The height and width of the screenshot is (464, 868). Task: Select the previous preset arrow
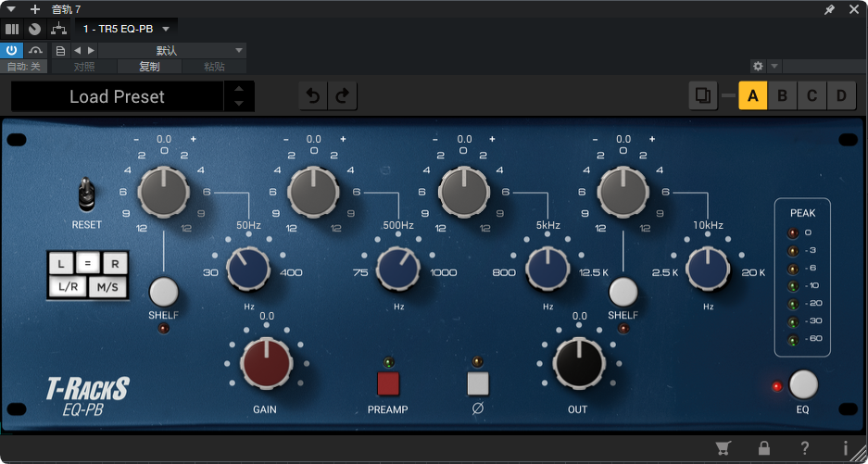click(x=77, y=50)
